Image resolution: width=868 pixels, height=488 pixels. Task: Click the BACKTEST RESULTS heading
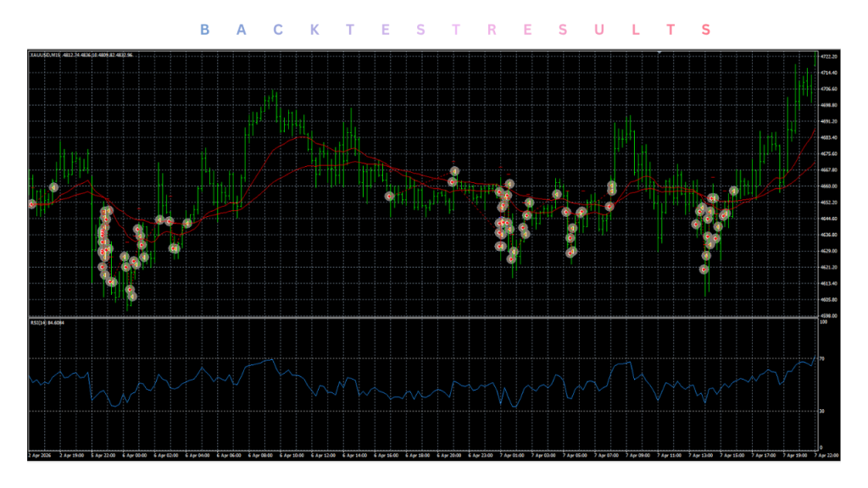(455, 30)
